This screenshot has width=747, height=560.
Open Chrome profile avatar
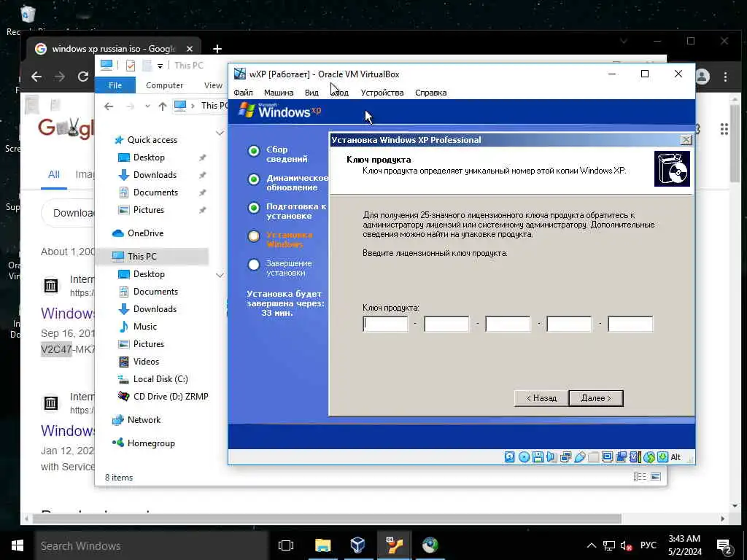[x=703, y=77]
